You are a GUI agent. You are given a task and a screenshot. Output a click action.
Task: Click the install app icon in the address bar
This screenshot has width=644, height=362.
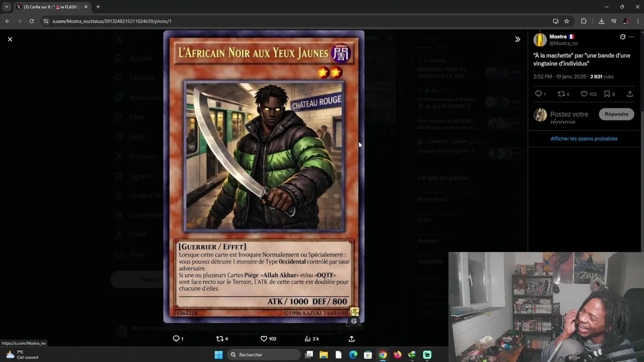555,21
